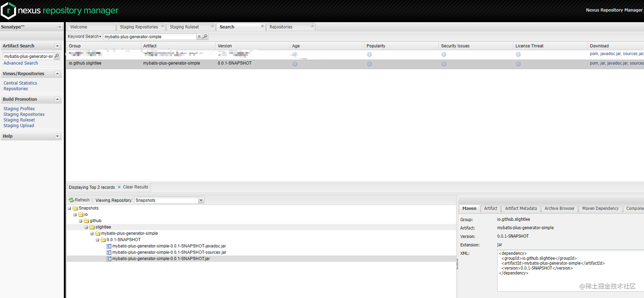
Task: Collapse the Artifact Search panel
Action: click(x=57, y=46)
